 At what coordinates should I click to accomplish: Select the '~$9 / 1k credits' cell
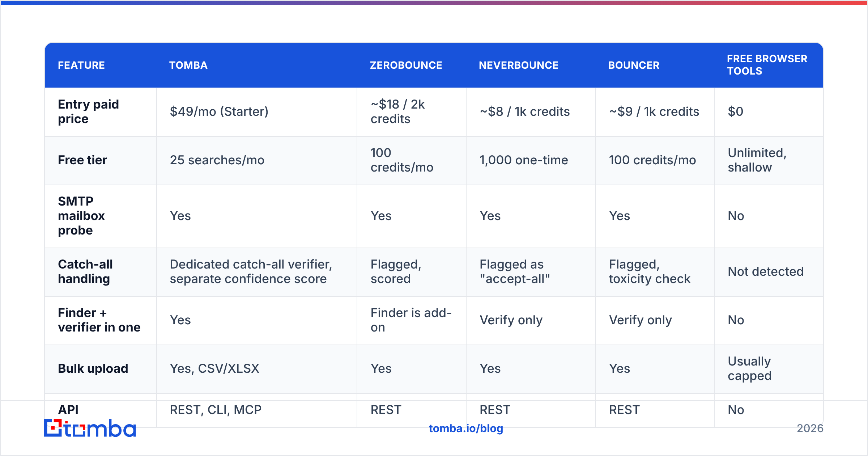point(654,111)
